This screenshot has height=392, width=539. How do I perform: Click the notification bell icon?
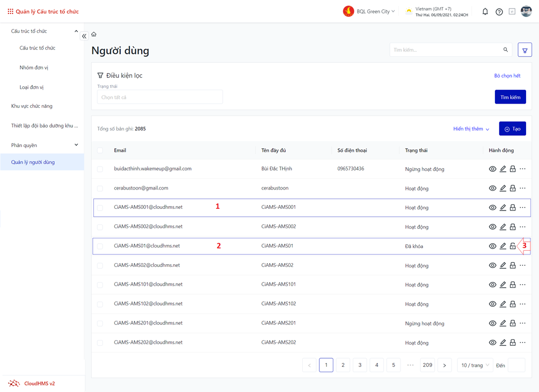click(x=485, y=11)
